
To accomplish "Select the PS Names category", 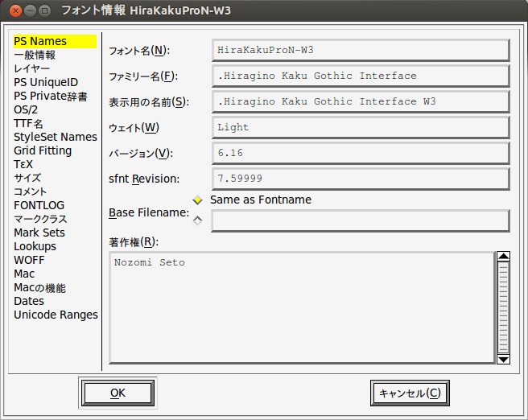I will (55, 41).
